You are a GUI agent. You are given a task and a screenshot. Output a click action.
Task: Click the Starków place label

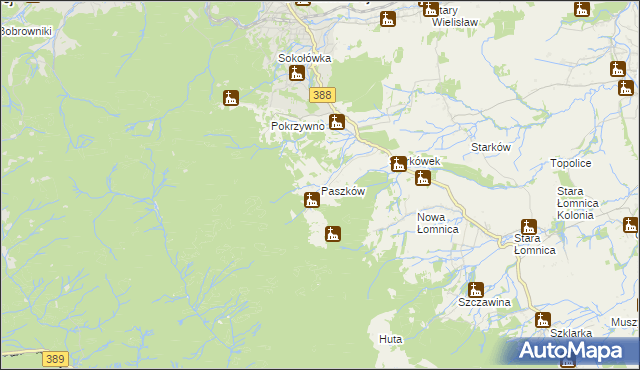tap(491, 147)
